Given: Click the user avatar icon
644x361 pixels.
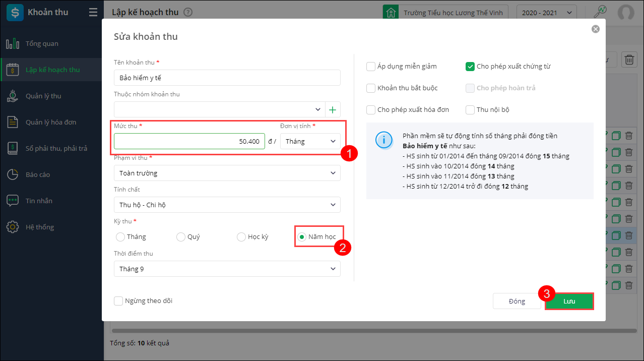Looking at the screenshot, I should 626,13.
